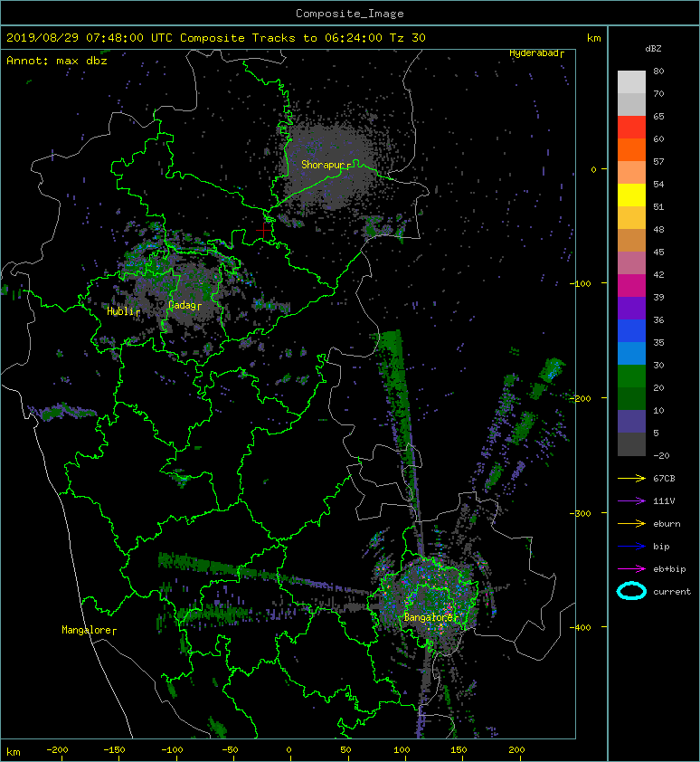Click the light blue 30 dBZ color swatch
Viewport: 700px width, 762px height.
(x=631, y=354)
